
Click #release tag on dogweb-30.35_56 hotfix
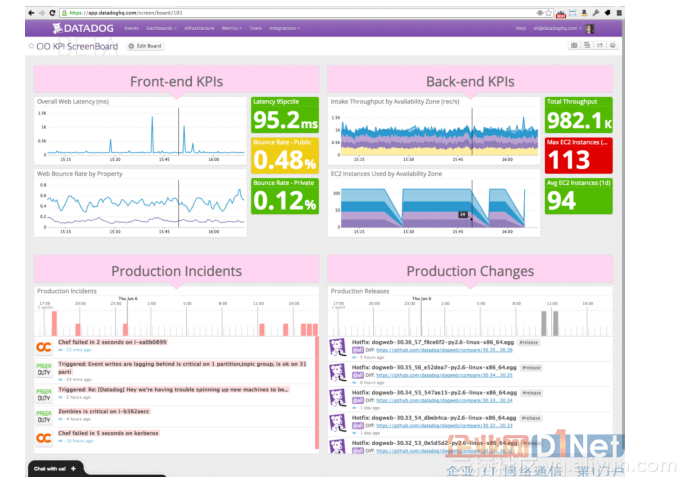coord(531,368)
